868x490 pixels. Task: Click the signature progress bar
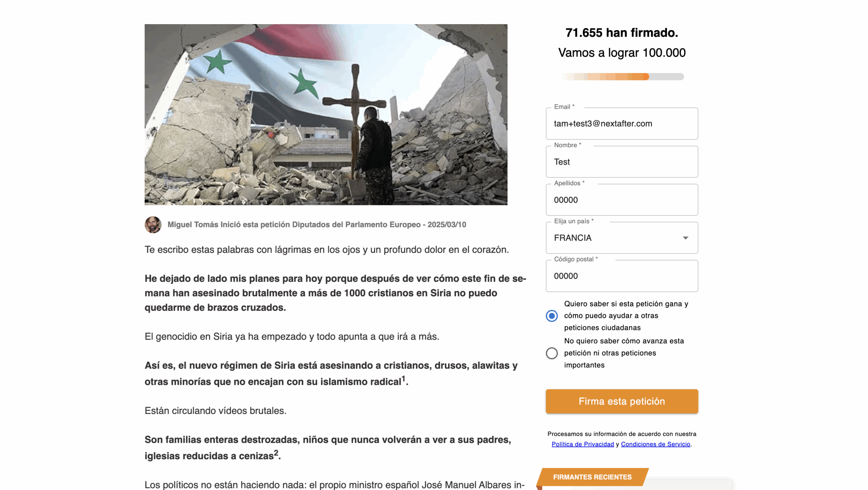pyautogui.click(x=623, y=77)
